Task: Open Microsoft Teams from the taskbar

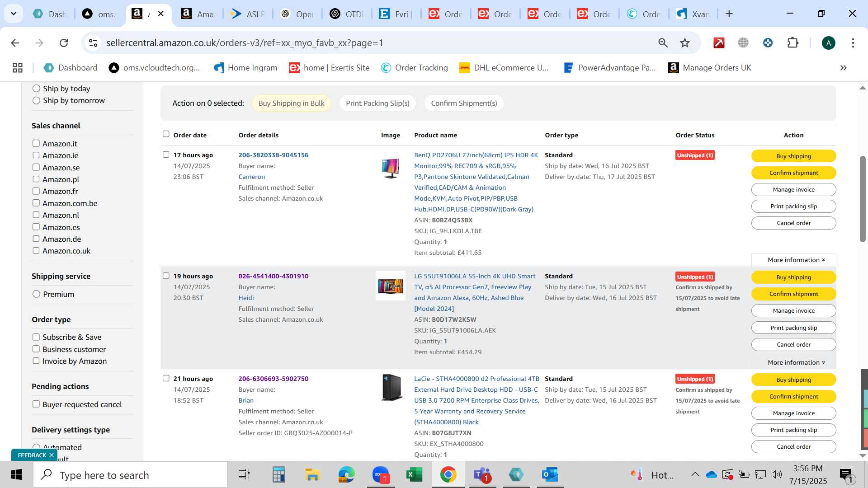Action: tap(482, 475)
